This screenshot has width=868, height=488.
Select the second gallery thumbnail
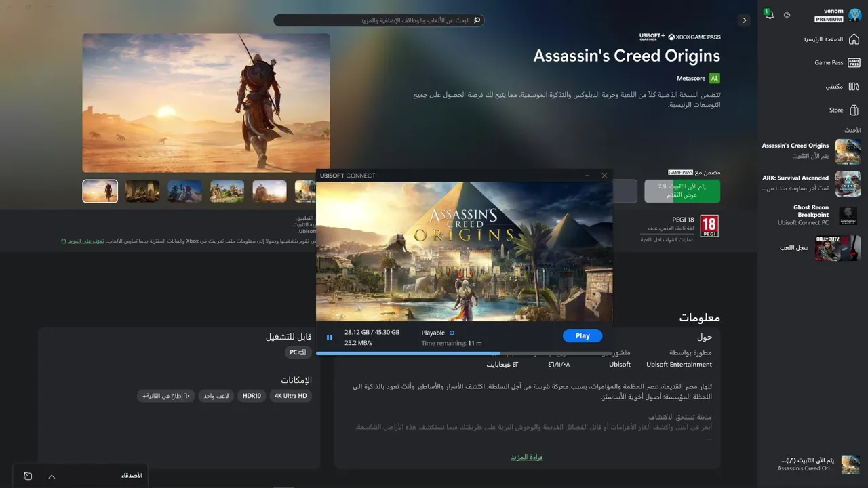(142, 191)
